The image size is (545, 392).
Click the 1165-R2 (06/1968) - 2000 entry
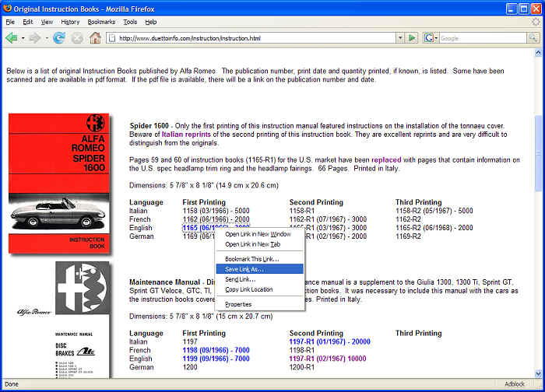(434, 228)
